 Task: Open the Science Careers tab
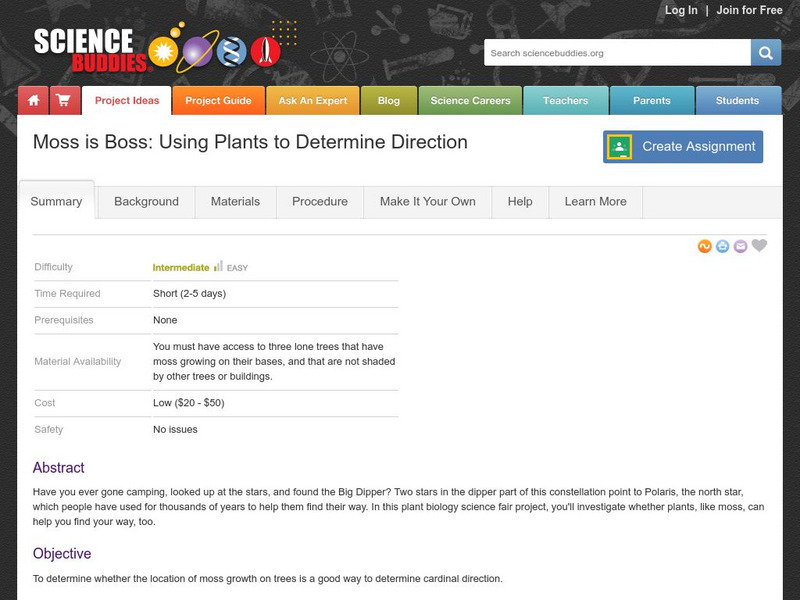[x=470, y=101]
